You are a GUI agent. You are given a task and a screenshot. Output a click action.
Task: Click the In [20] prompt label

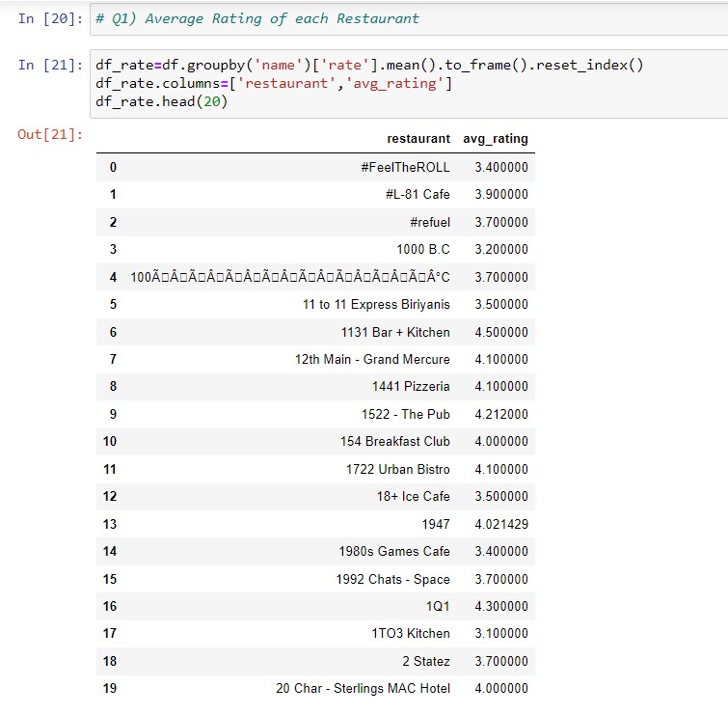point(50,18)
